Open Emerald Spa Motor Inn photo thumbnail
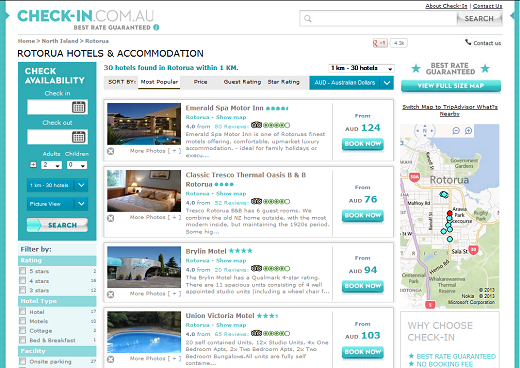This screenshot has width=520, height=368. [144, 124]
